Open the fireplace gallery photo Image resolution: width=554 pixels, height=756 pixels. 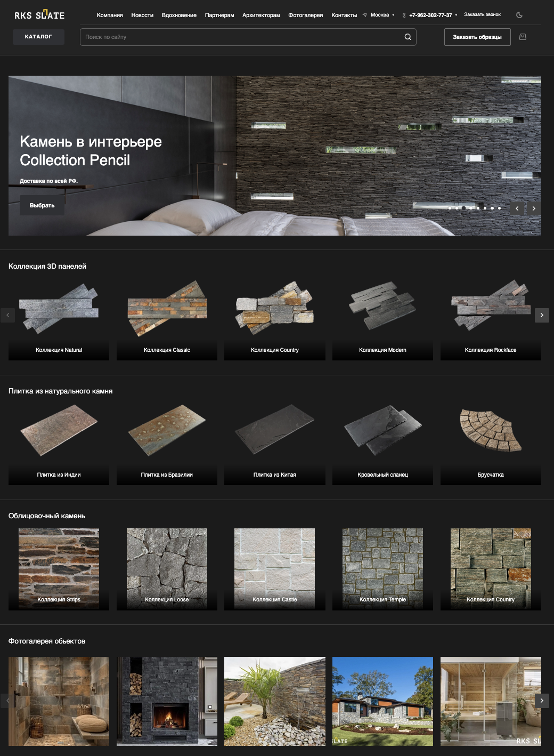pos(167,701)
